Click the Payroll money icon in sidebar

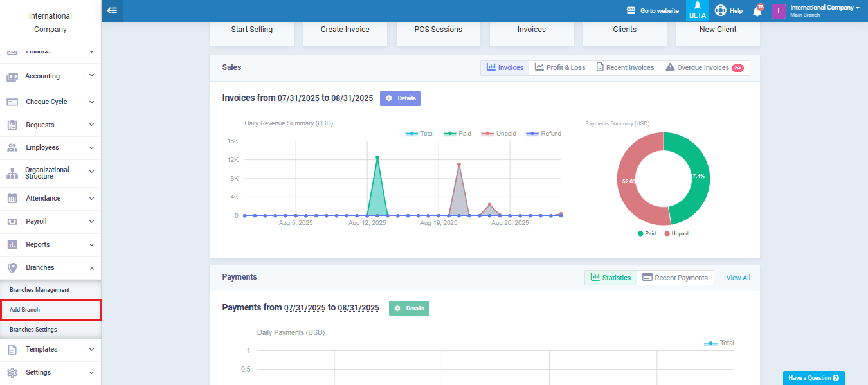(12, 221)
